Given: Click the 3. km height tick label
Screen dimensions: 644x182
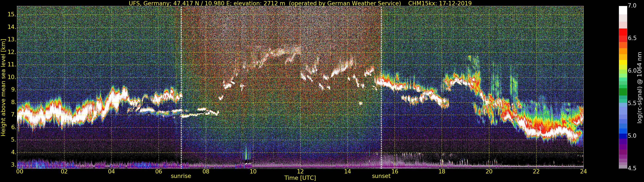Looking at the screenshot, I should [13, 165].
